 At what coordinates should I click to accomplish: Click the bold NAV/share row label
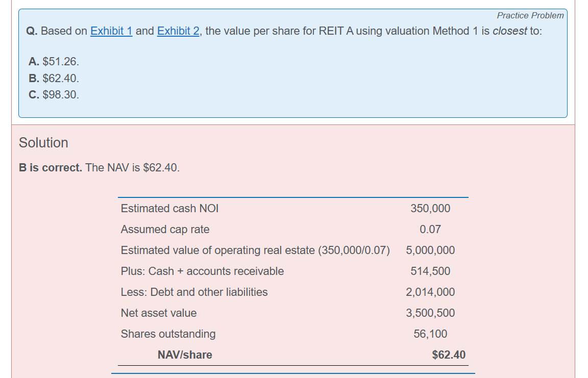[x=185, y=355]
